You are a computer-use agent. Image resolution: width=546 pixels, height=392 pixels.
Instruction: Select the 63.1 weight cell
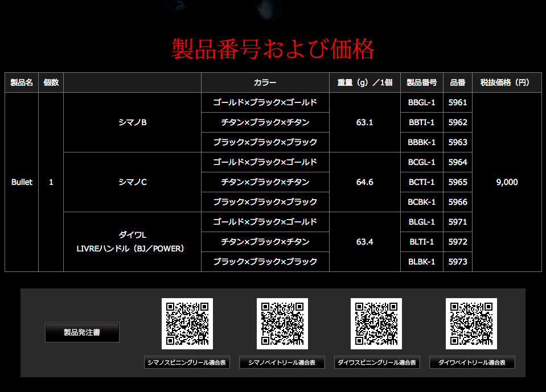point(365,122)
